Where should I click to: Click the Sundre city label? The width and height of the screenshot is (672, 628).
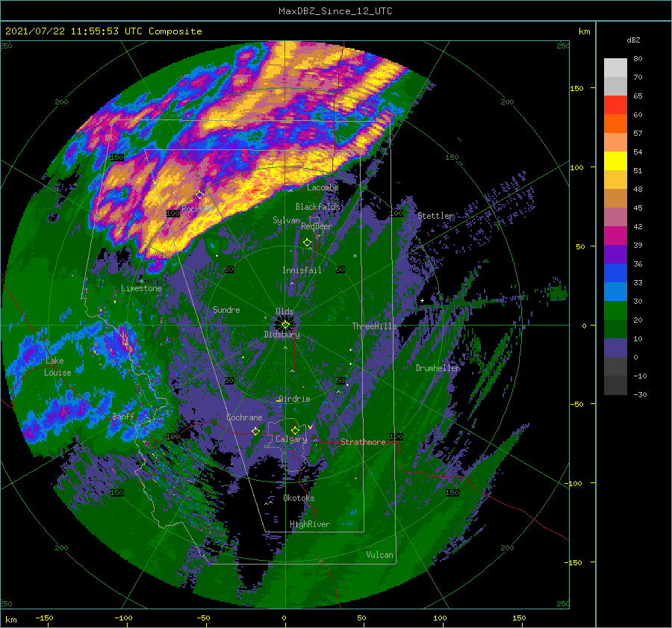(x=226, y=310)
